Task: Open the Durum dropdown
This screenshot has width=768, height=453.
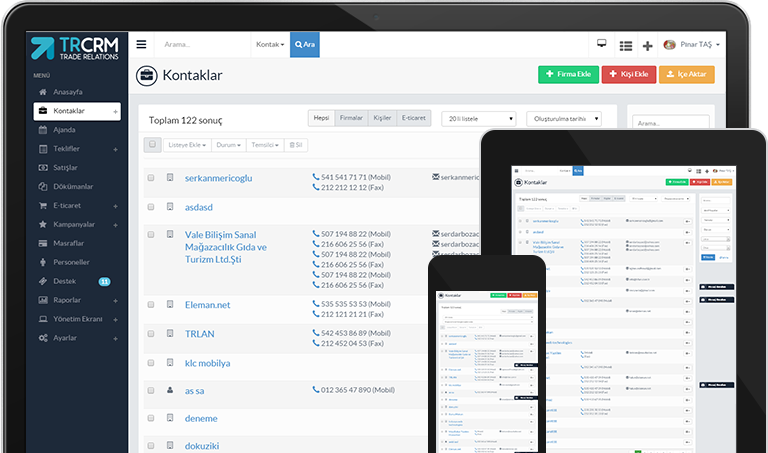Action: click(x=228, y=145)
